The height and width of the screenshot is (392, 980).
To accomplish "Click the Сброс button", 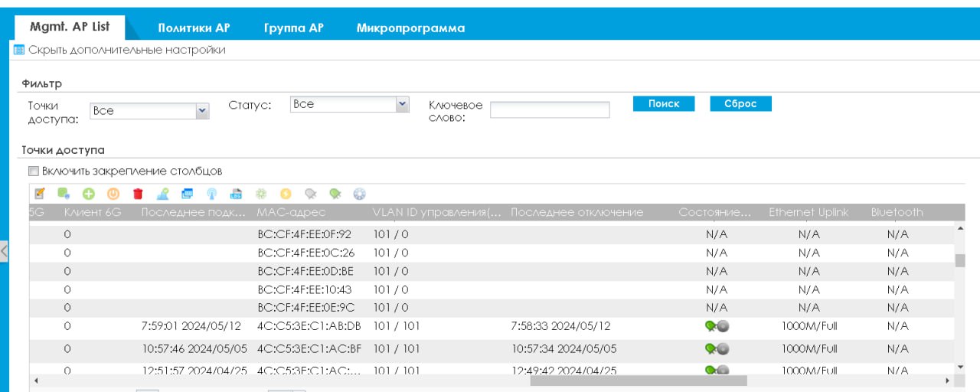I will point(740,104).
